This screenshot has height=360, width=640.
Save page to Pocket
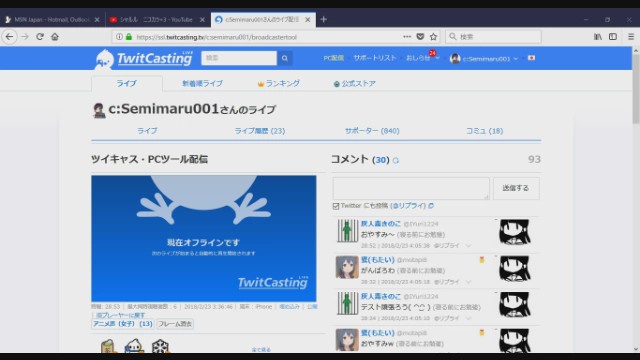click(x=420, y=37)
